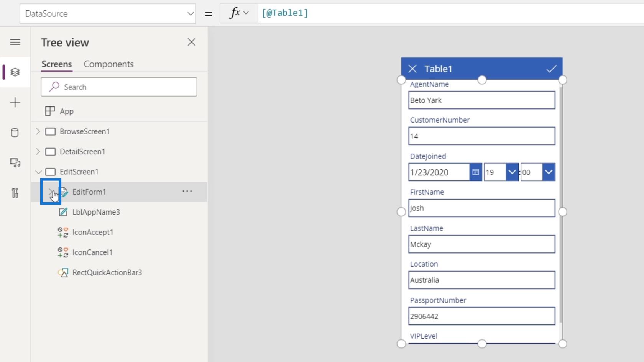
Task: Click the PassportNumber field 2906442
Action: pos(481,316)
